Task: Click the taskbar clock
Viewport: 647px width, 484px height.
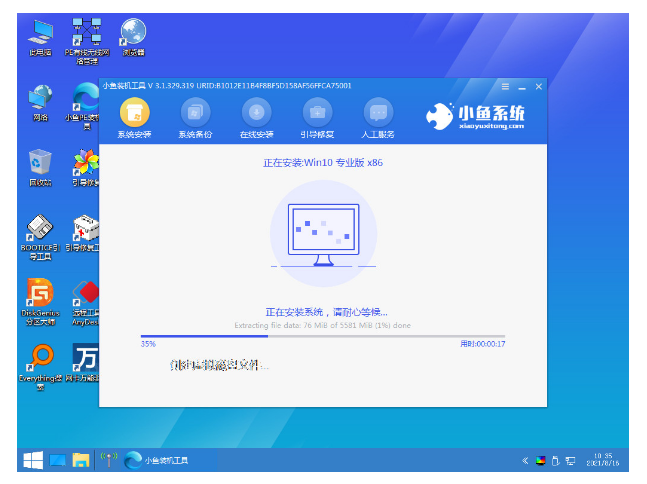Action: 602,460
